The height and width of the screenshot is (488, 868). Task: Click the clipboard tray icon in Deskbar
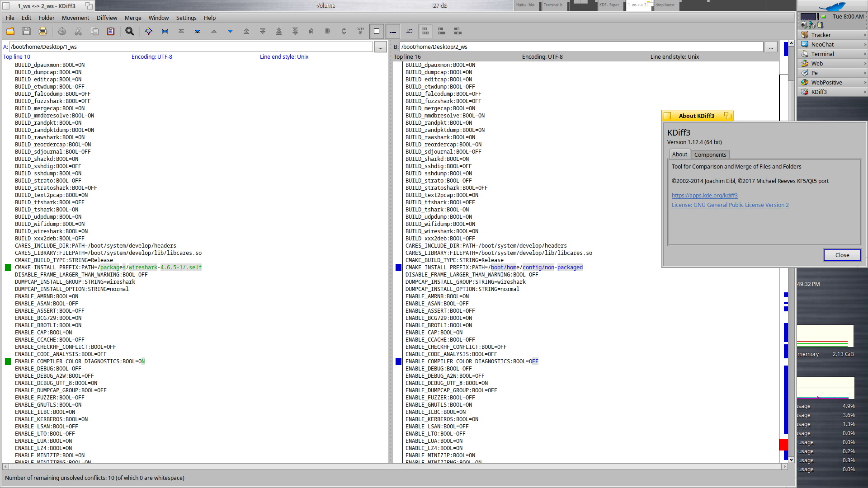(x=821, y=25)
